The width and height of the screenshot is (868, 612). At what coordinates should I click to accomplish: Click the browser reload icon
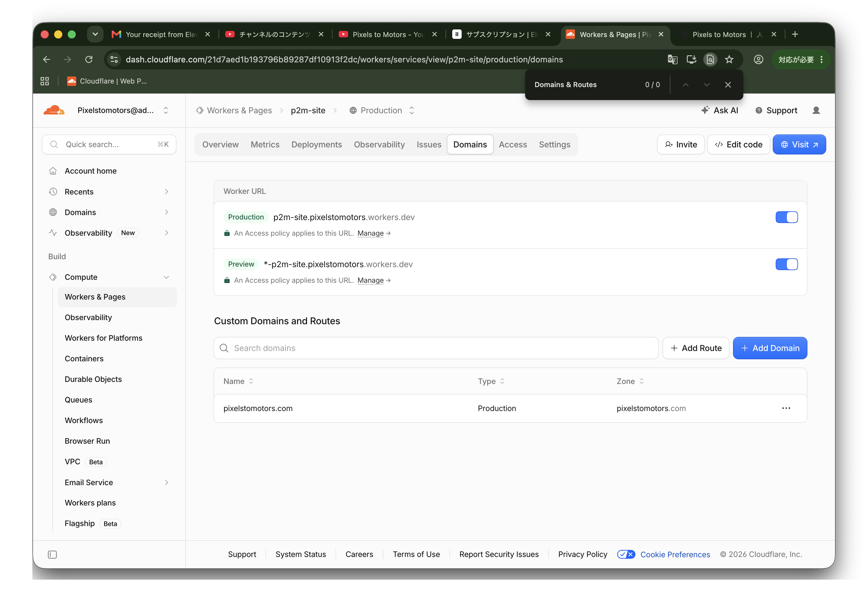(89, 59)
